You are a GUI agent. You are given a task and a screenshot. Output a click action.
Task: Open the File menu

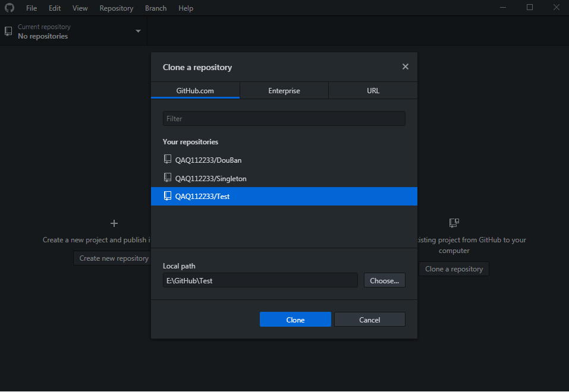click(32, 8)
